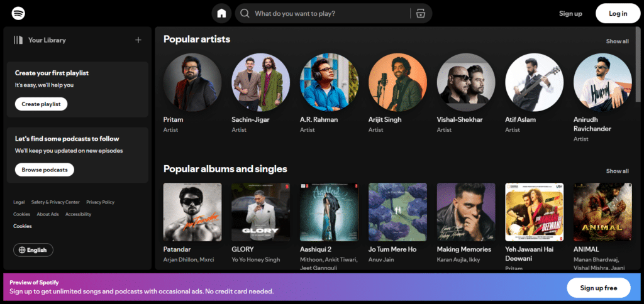Click the A.R. Rahman name text

pyautogui.click(x=319, y=120)
